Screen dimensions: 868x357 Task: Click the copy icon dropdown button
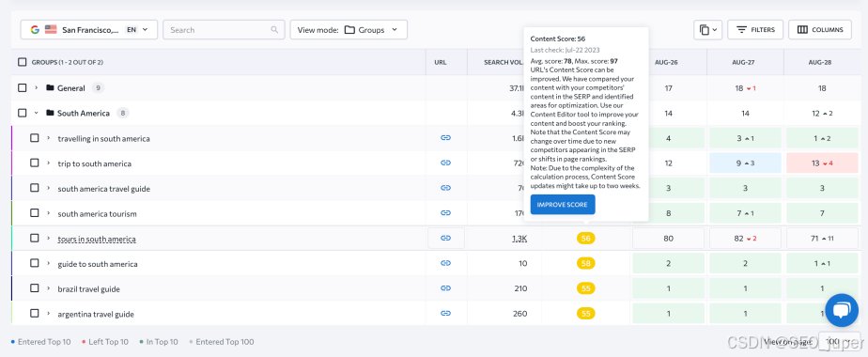707,30
